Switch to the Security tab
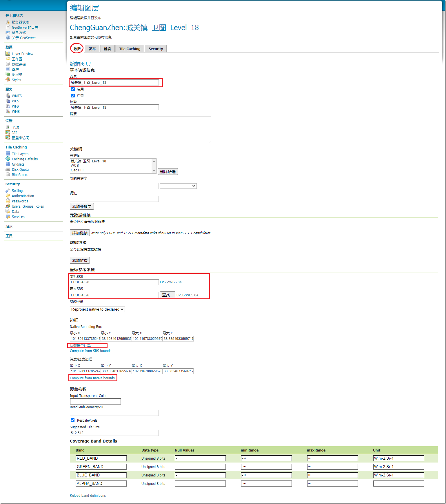Image resolution: width=446 pixels, height=504 pixels. click(x=156, y=49)
